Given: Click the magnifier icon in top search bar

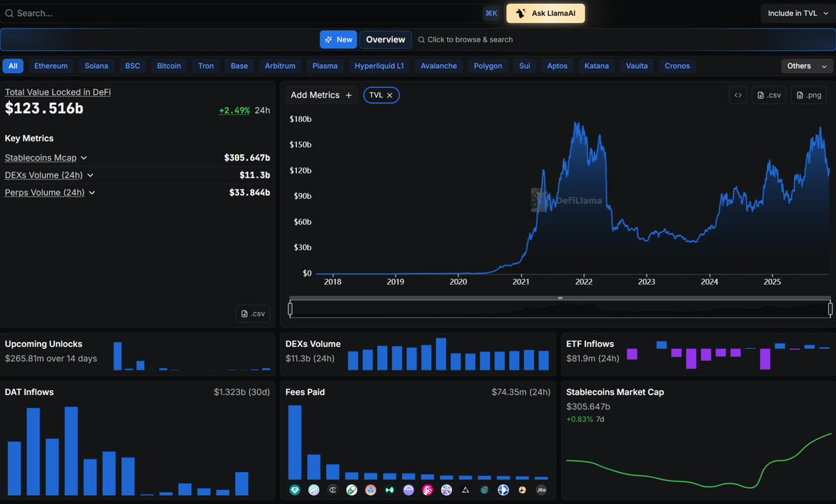Looking at the screenshot, I should click(x=9, y=13).
